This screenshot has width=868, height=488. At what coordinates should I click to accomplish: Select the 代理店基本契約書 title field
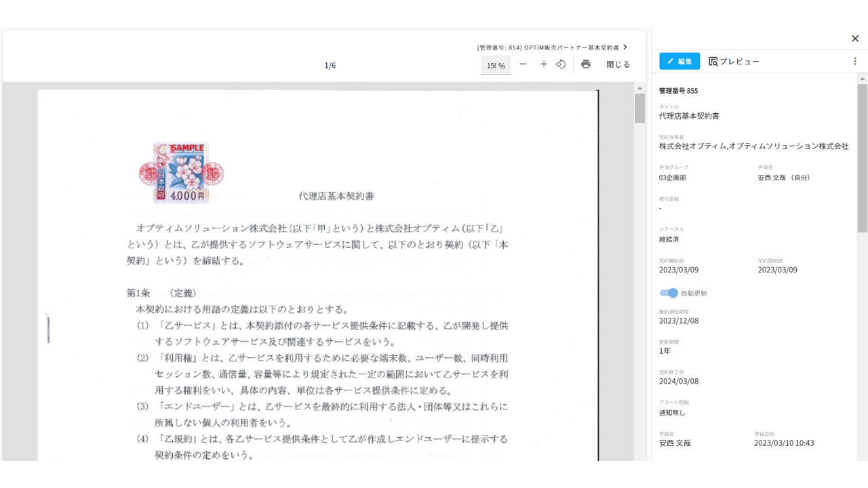tap(689, 116)
